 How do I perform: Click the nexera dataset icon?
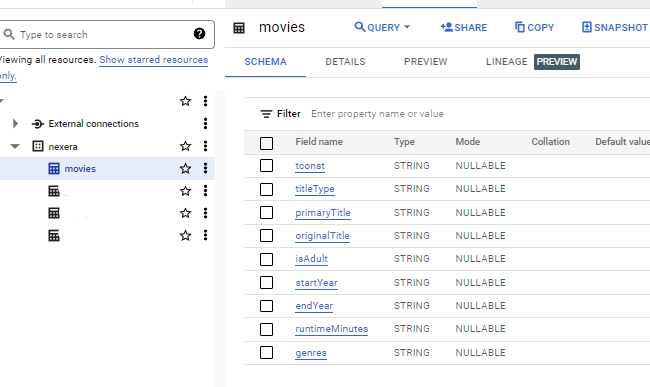38,146
